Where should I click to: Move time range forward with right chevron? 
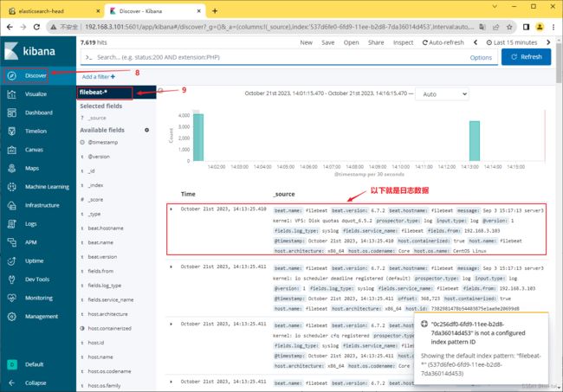click(x=548, y=42)
